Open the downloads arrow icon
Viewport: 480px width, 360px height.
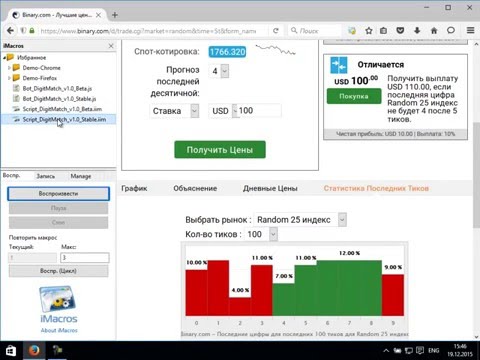(x=417, y=31)
